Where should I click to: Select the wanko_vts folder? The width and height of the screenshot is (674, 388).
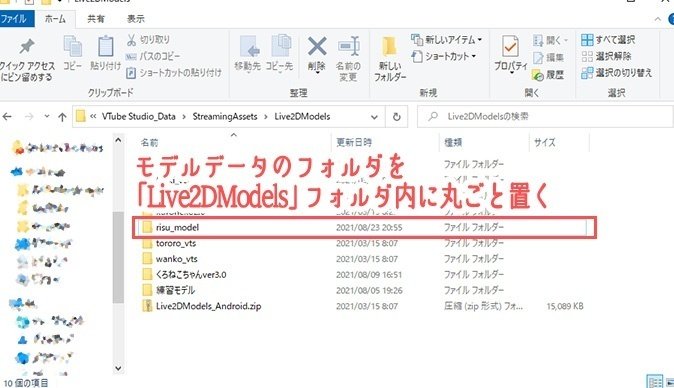(x=177, y=259)
